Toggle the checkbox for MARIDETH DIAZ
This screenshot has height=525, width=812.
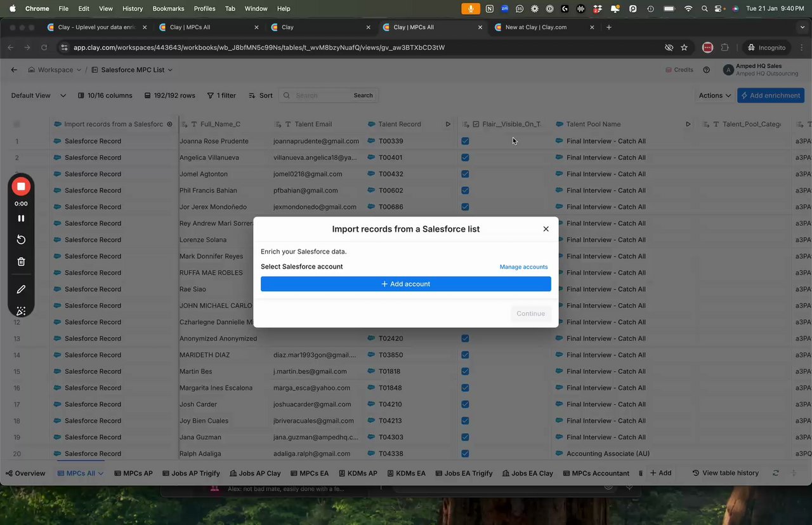point(465,355)
